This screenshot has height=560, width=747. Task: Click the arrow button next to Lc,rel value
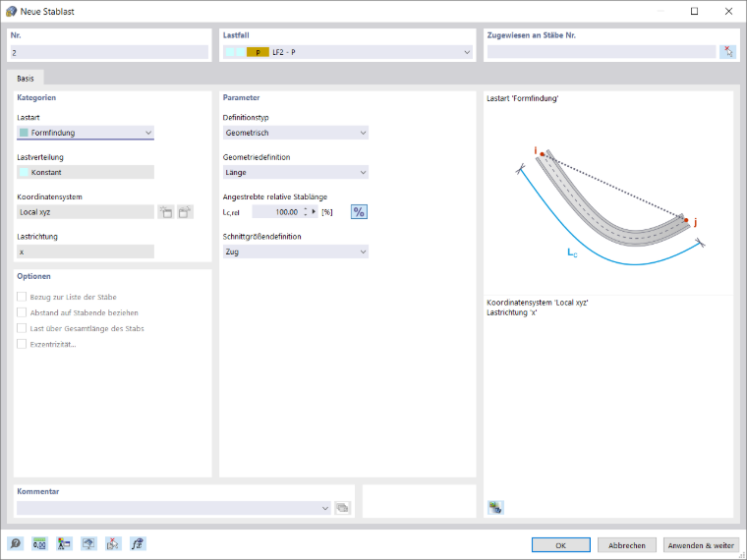click(x=314, y=211)
